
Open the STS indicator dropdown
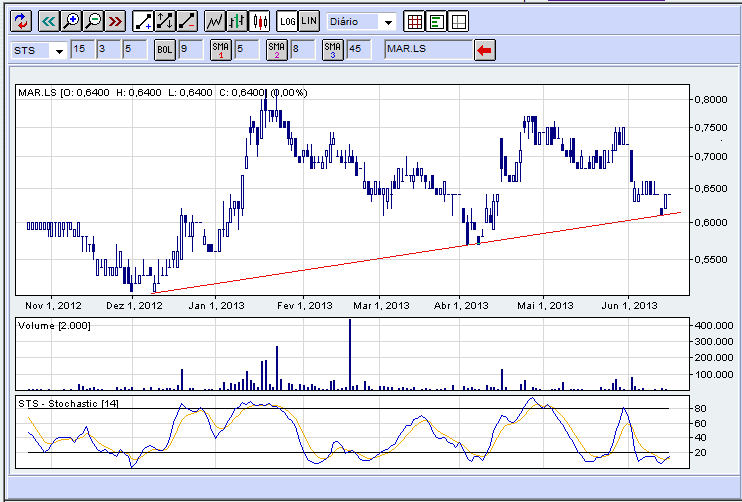click(x=39, y=50)
